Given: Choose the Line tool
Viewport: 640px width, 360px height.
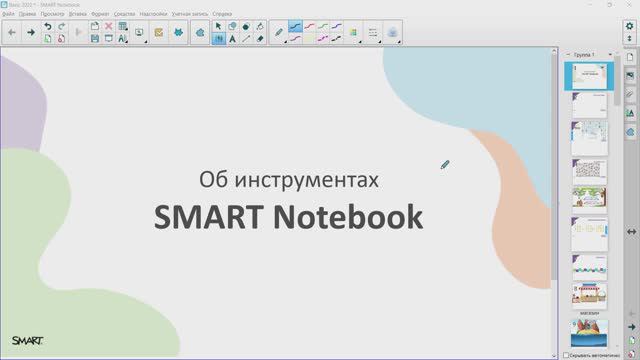Looking at the screenshot, I should 246,39.
